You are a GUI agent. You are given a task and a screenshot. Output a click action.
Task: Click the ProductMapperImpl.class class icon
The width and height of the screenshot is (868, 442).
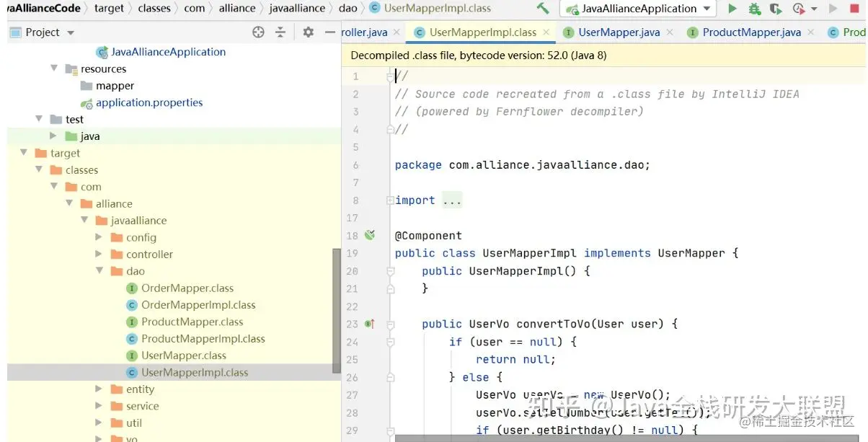click(132, 339)
